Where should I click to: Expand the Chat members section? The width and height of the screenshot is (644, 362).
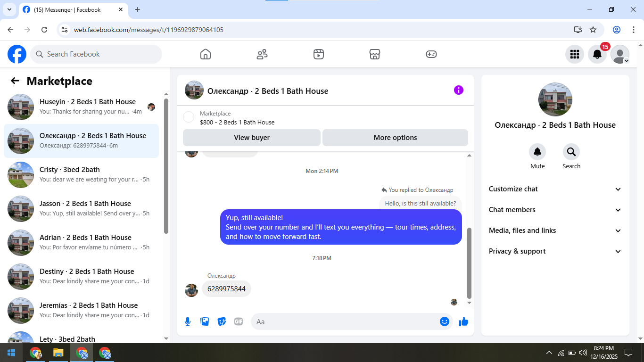coord(555,210)
